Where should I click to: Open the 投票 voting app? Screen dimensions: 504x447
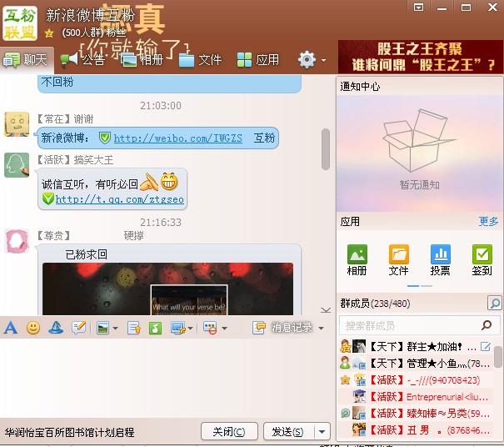coord(440,259)
